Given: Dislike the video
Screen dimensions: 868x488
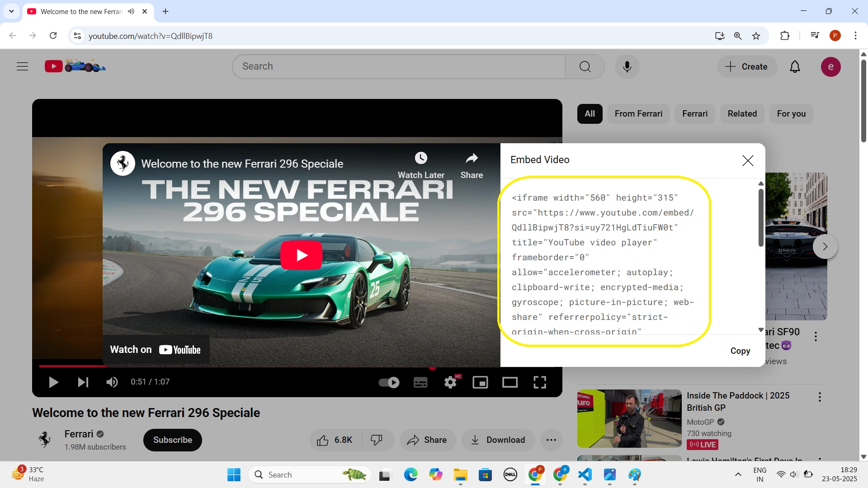Looking at the screenshot, I should [377, 440].
